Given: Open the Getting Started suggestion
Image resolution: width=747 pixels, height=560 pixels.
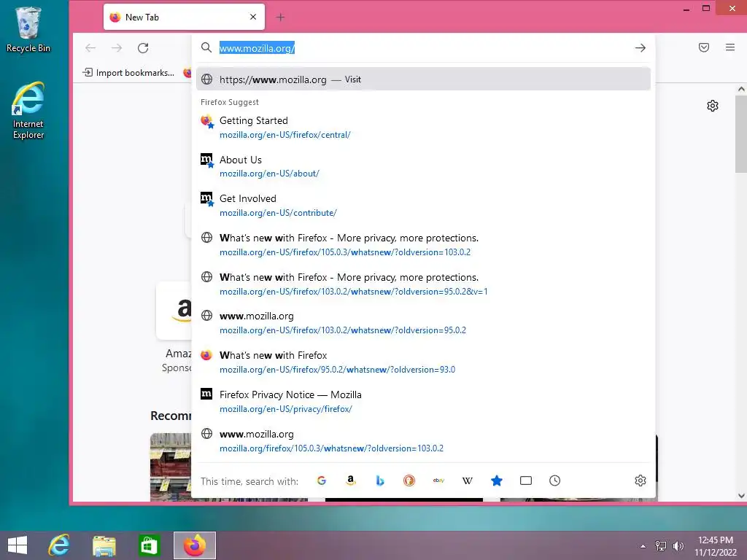Looking at the screenshot, I should tap(423, 127).
